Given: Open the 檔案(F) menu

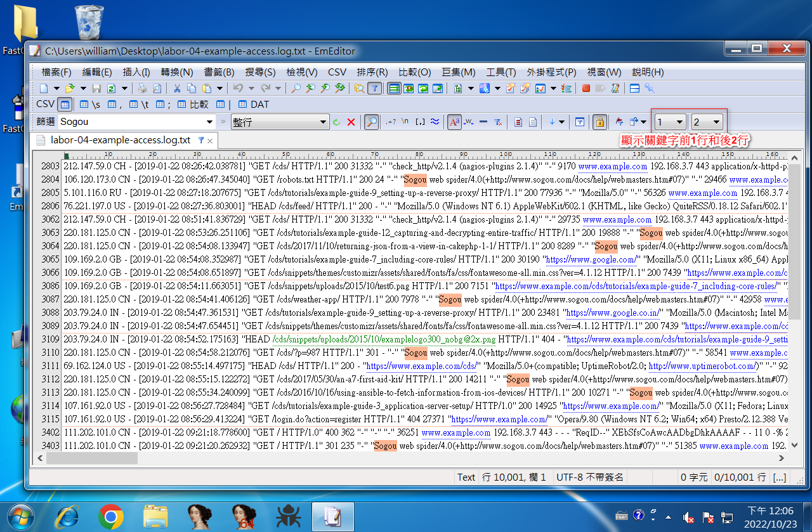Looking at the screenshot, I should pyautogui.click(x=56, y=72).
